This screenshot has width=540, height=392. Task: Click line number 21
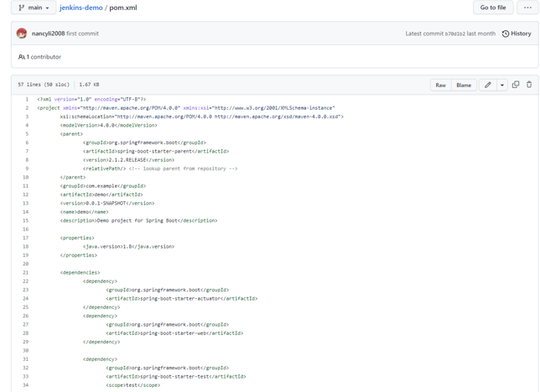[x=26, y=272]
